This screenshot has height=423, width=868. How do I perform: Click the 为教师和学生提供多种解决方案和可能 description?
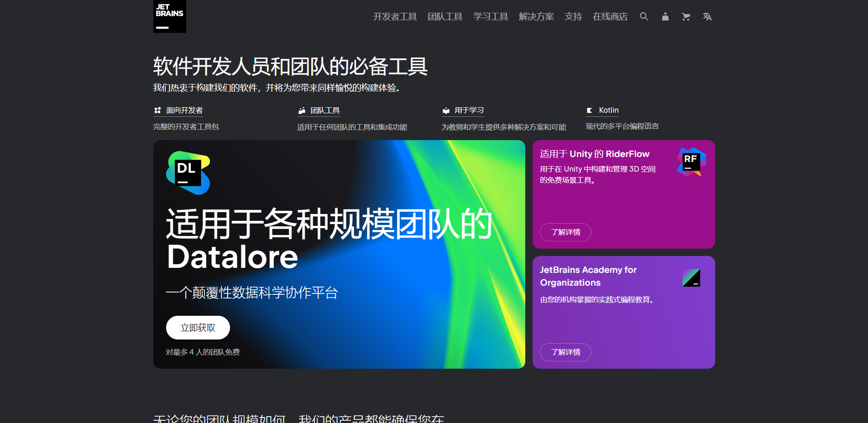click(504, 127)
